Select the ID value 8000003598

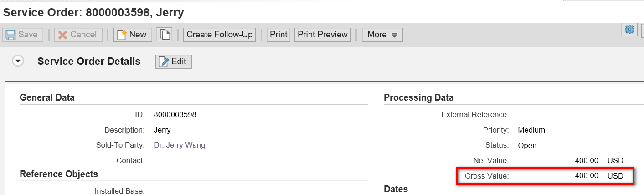pos(175,114)
